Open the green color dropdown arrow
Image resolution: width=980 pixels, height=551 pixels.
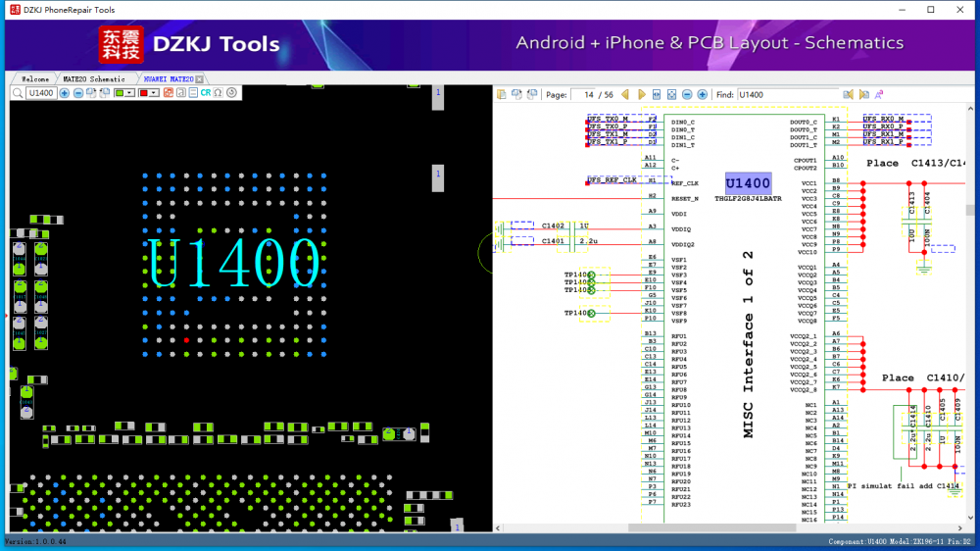(129, 93)
